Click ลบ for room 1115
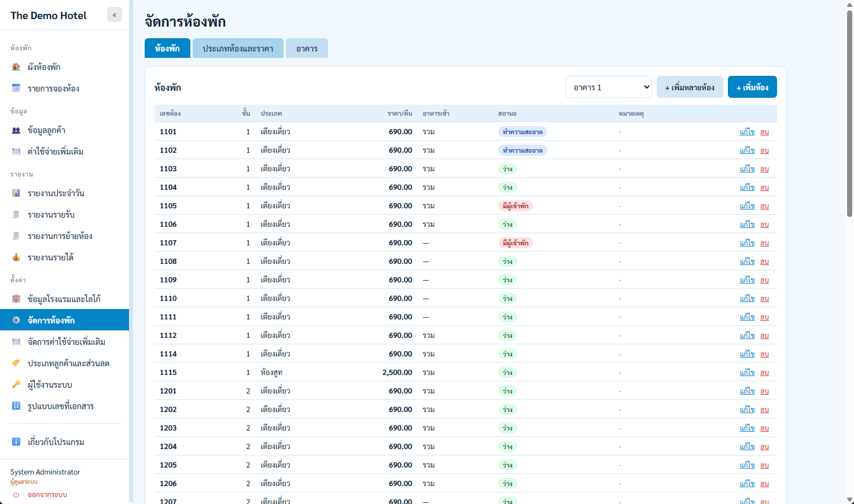The height and width of the screenshot is (504, 854). coord(764,373)
